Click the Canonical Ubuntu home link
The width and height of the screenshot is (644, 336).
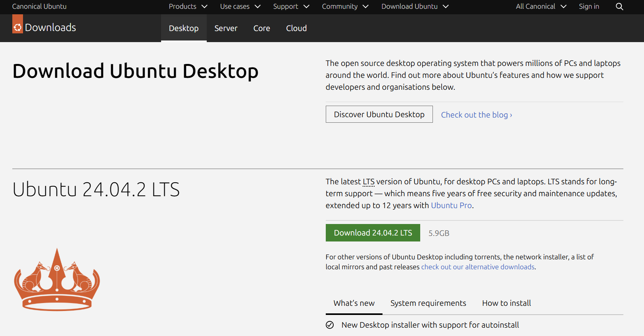pos(39,6)
